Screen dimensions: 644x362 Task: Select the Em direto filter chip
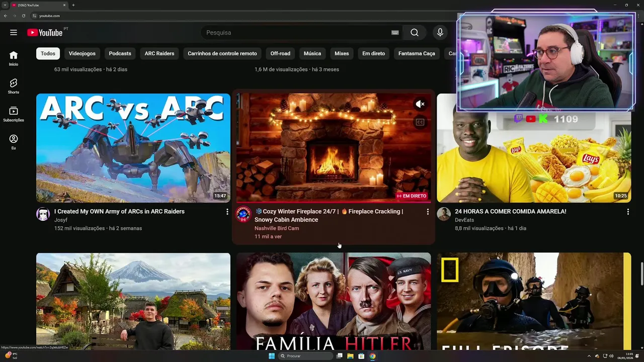pyautogui.click(x=374, y=53)
